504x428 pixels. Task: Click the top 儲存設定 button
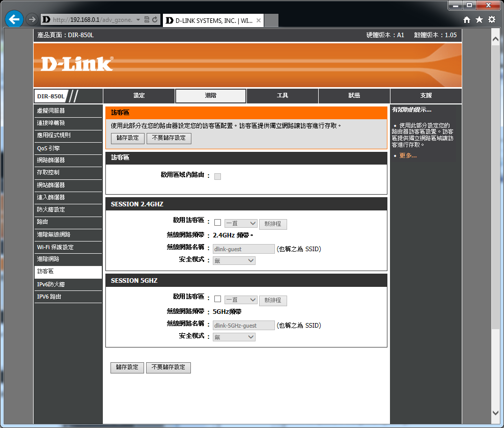coord(127,138)
